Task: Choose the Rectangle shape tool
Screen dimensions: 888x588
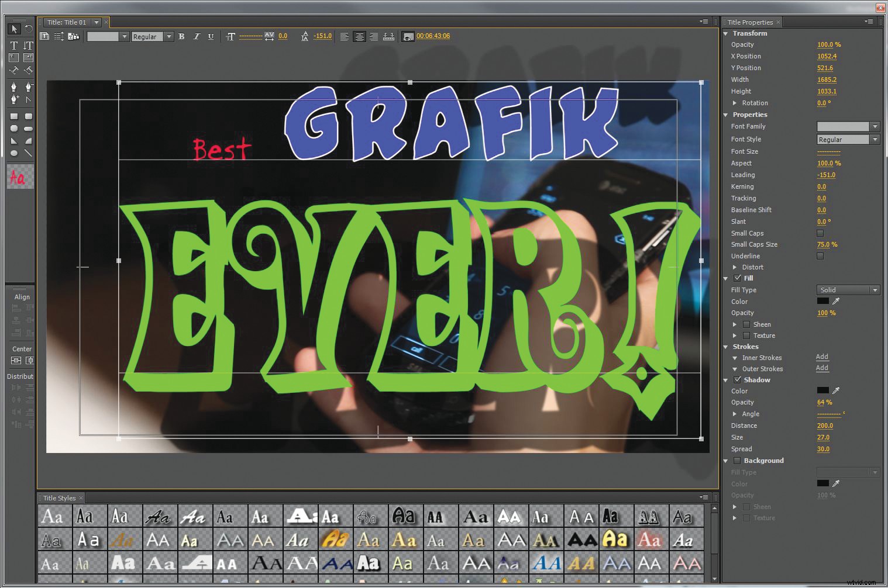Action: (14, 116)
